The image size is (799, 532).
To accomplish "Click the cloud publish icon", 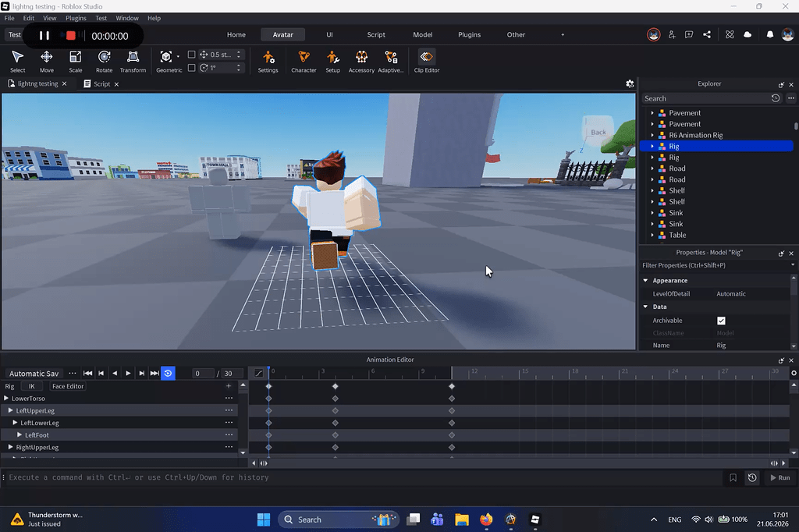I will click(x=748, y=34).
